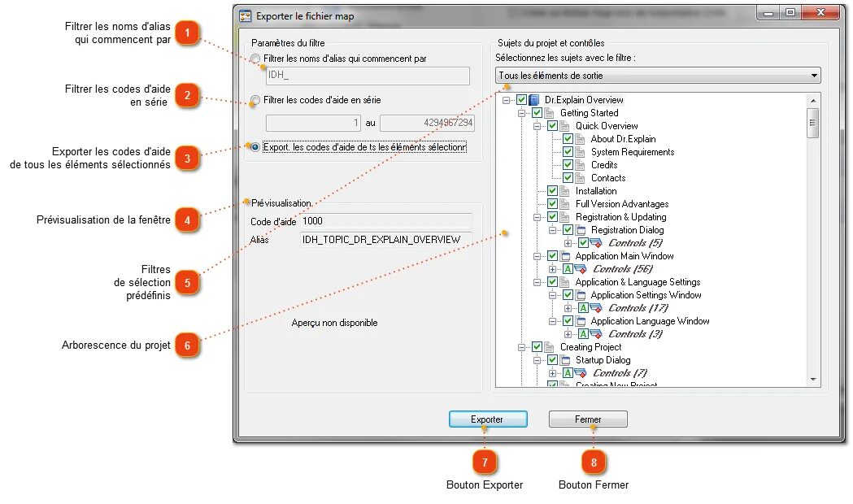Click the IDH_ alias prefix field
The image size is (853, 504).
(368, 76)
